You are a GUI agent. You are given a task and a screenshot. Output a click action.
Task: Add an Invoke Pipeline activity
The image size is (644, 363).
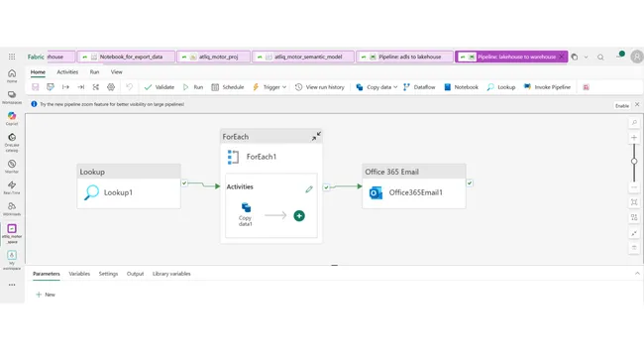coord(547,87)
